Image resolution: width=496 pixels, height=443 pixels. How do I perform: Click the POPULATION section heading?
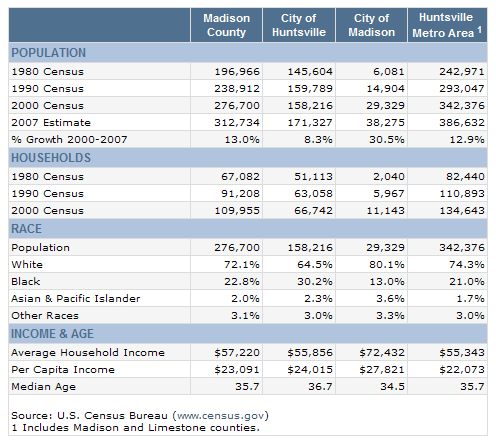(x=49, y=53)
